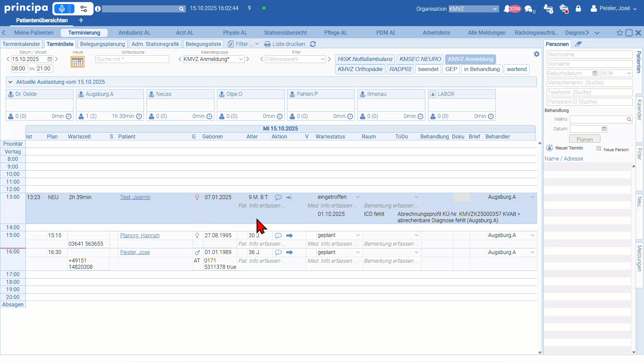Click the microphone dictation icon

tap(62, 9)
